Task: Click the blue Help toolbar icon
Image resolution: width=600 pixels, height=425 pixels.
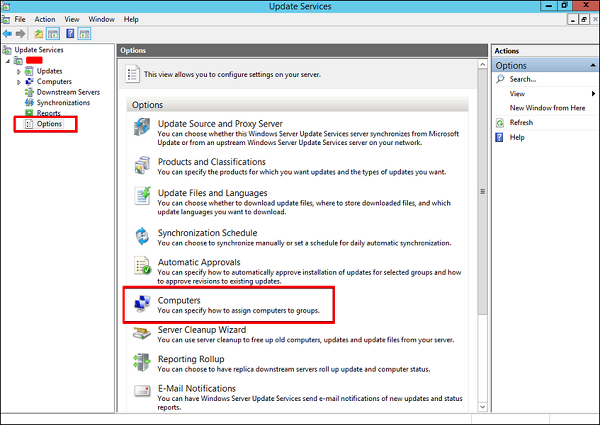Action: (x=70, y=33)
